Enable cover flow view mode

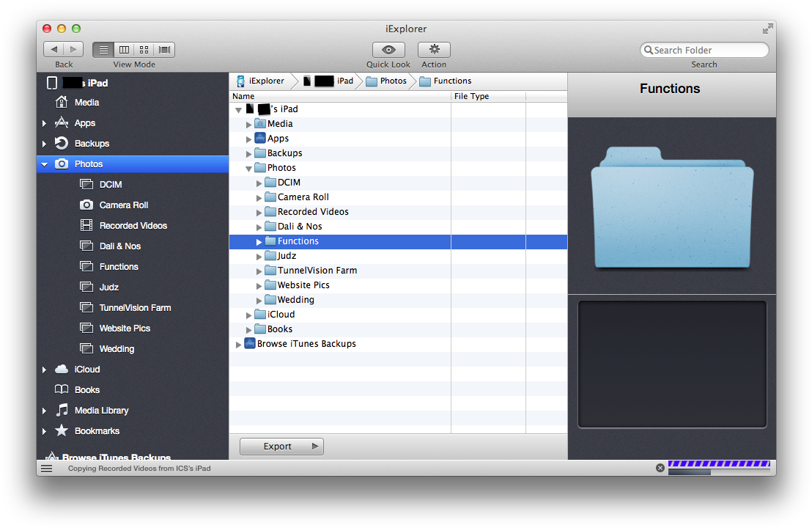(163, 49)
